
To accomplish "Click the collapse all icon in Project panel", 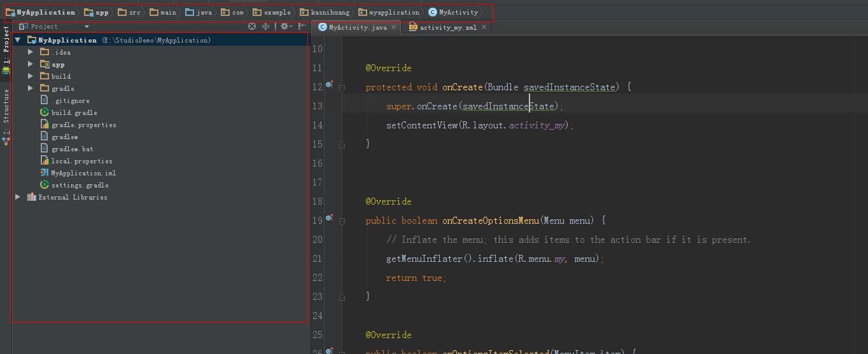I will [x=266, y=27].
